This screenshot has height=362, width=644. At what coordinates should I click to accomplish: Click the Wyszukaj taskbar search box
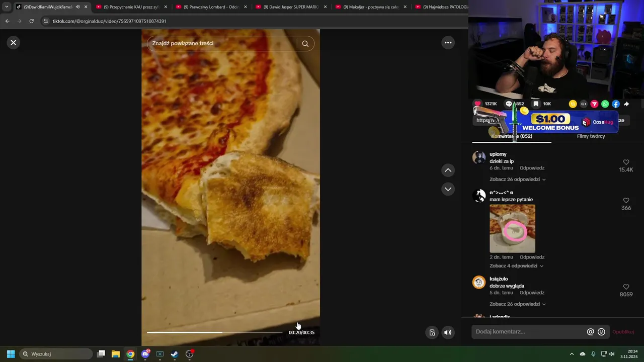pos(56,354)
